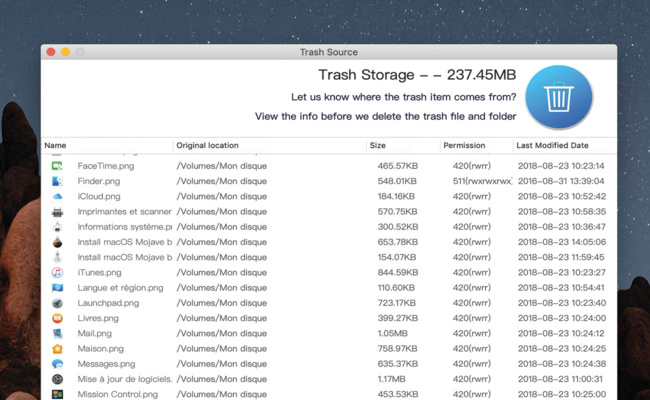650x400 pixels.
Task: Select the Livres.png books icon
Action: 58,318
